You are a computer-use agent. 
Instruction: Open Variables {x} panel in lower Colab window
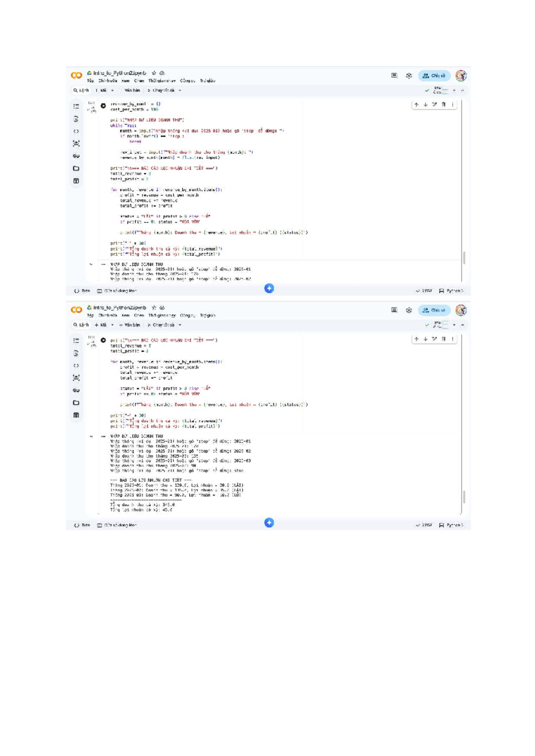(76, 378)
